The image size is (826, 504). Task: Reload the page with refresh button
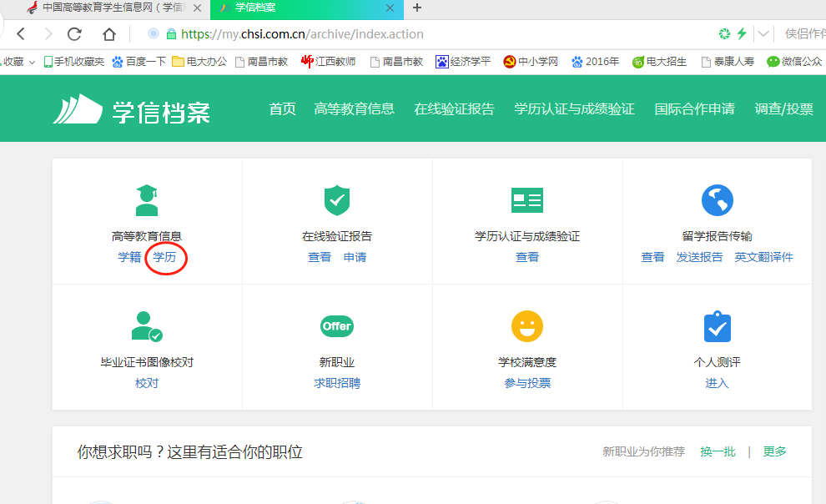(75, 34)
